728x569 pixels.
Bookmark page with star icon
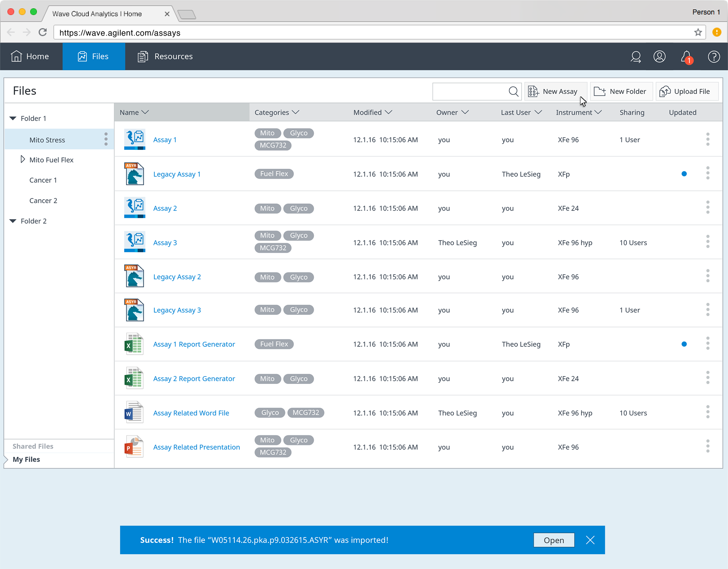[x=698, y=32]
